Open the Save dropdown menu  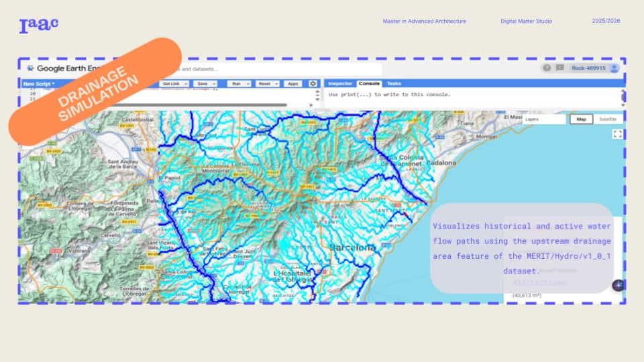(205, 84)
